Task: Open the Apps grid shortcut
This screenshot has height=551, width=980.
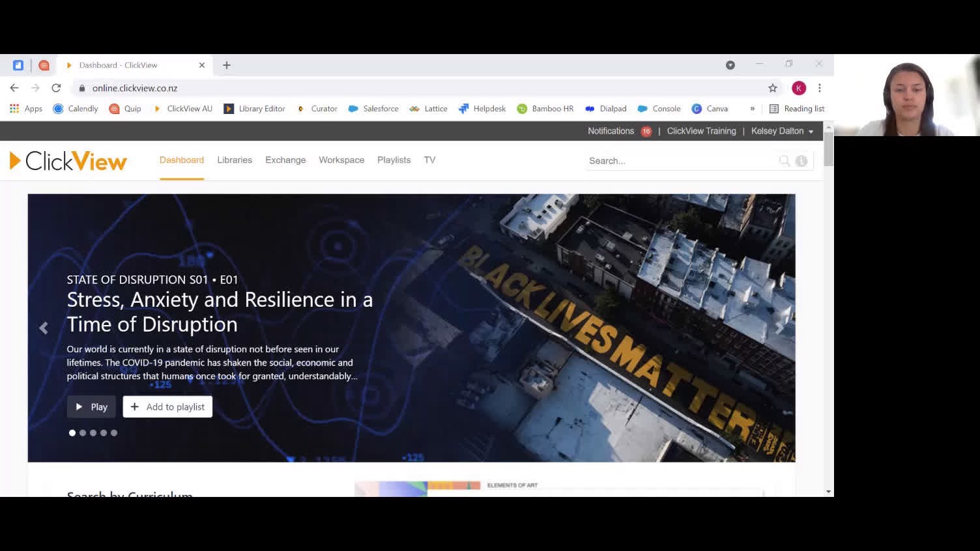Action: 26,109
